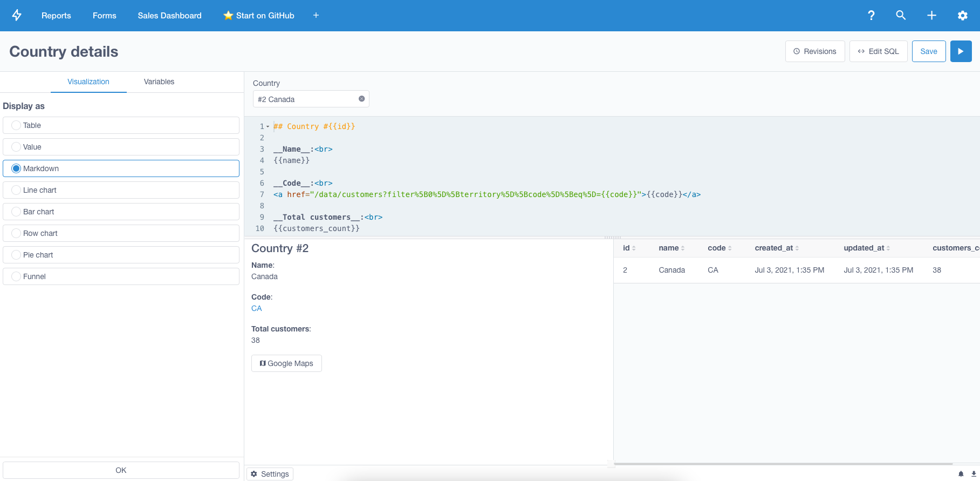Image resolution: width=980 pixels, height=481 pixels.
Task: Click the rendered Country #2 heading
Action: pos(280,248)
